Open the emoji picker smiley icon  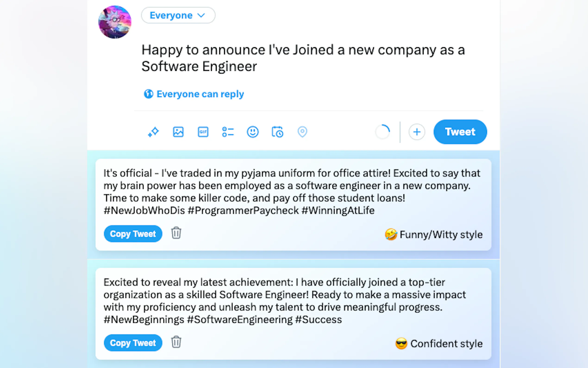tap(253, 132)
